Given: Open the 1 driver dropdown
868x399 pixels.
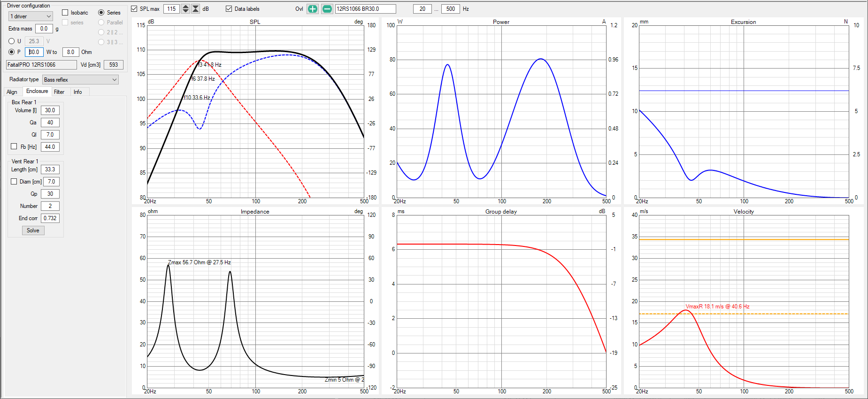Looking at the screenshot, I should pyautogui.click(x=31, y=16).
